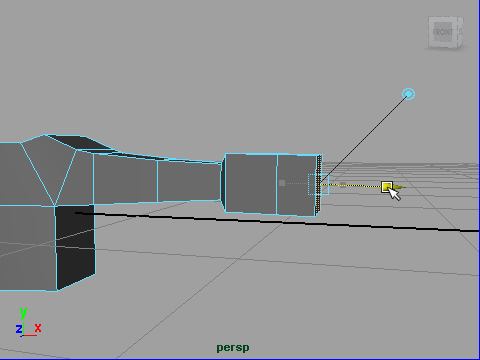Click the ViewCube's right side face
480x360 pixels.
[x=460, y=31]
